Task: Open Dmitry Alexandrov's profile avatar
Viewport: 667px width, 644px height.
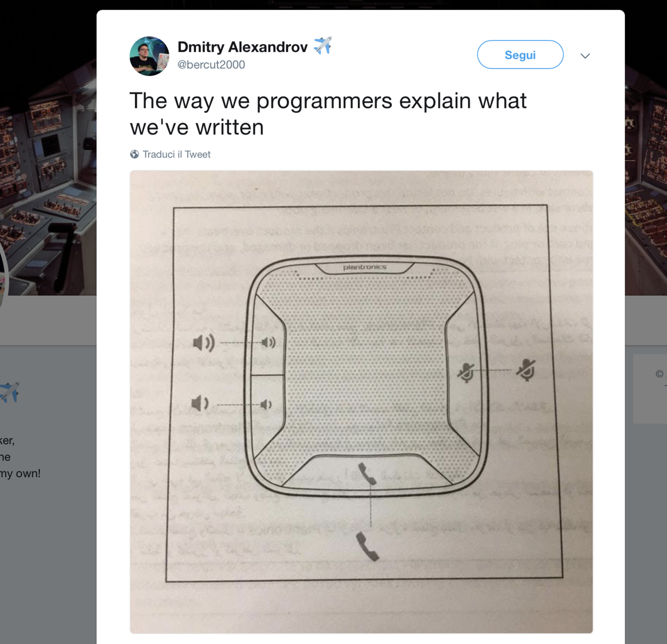Action: tap(149, 56)
